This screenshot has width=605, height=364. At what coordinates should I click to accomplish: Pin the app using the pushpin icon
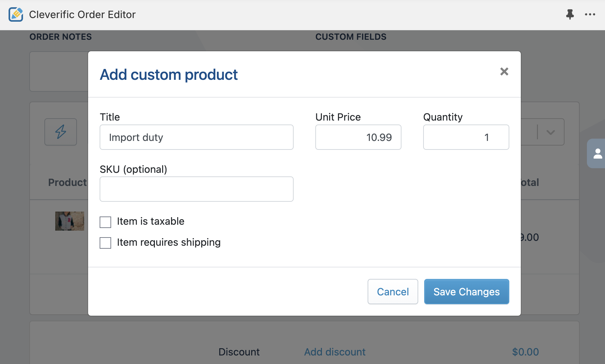[x=570, y=14]
